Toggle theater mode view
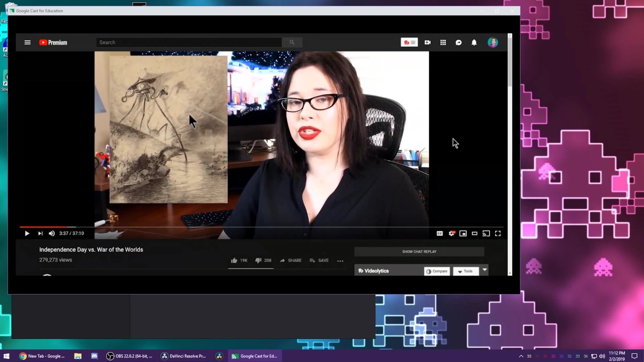 (x=474, y=233)
